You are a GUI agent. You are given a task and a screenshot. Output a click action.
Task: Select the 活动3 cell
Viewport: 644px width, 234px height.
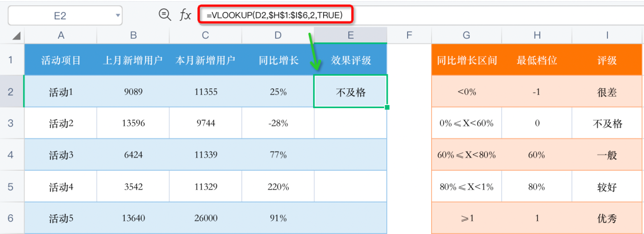coord(61,155)
